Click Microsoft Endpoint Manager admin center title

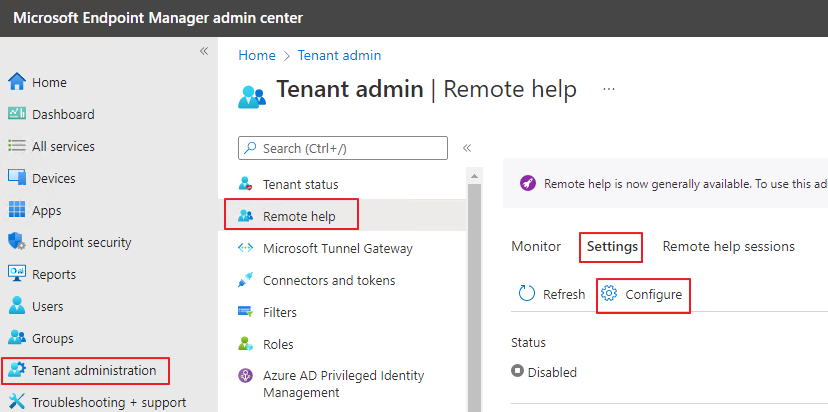pos(158,18)
